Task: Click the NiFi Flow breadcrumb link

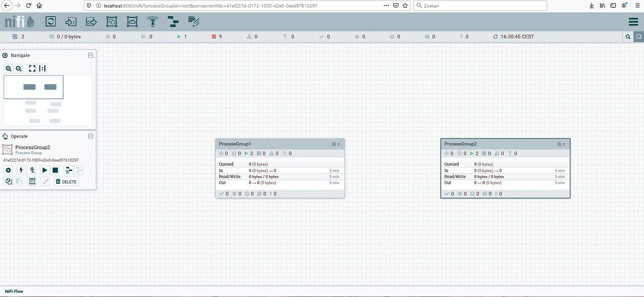Action: click(14, 291)
